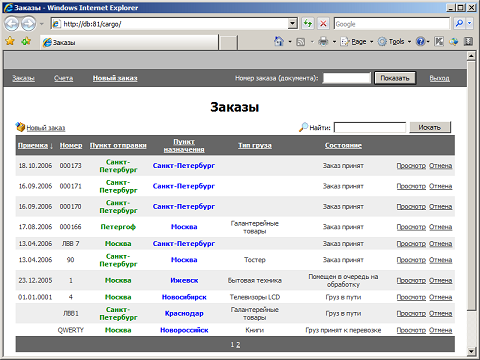Click the magnifier search icon in toolbar
The image size is (480, 360).
point(459,24)
